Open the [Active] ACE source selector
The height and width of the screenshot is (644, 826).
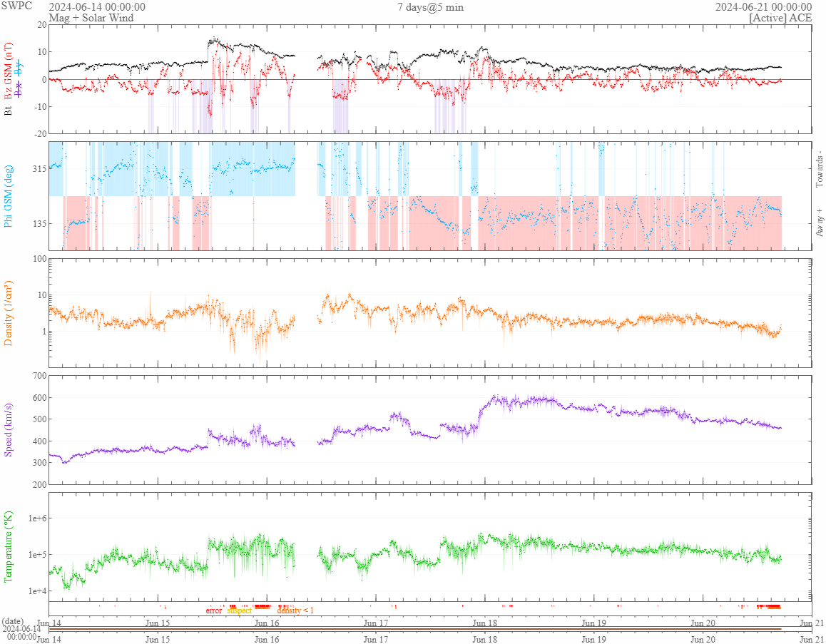780,18
